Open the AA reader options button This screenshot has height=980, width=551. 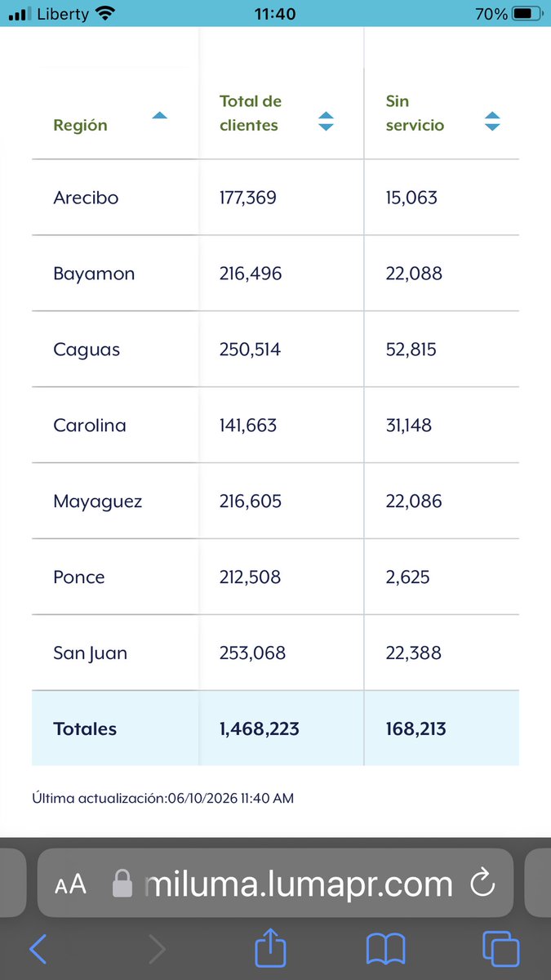(x=70, y=884)
